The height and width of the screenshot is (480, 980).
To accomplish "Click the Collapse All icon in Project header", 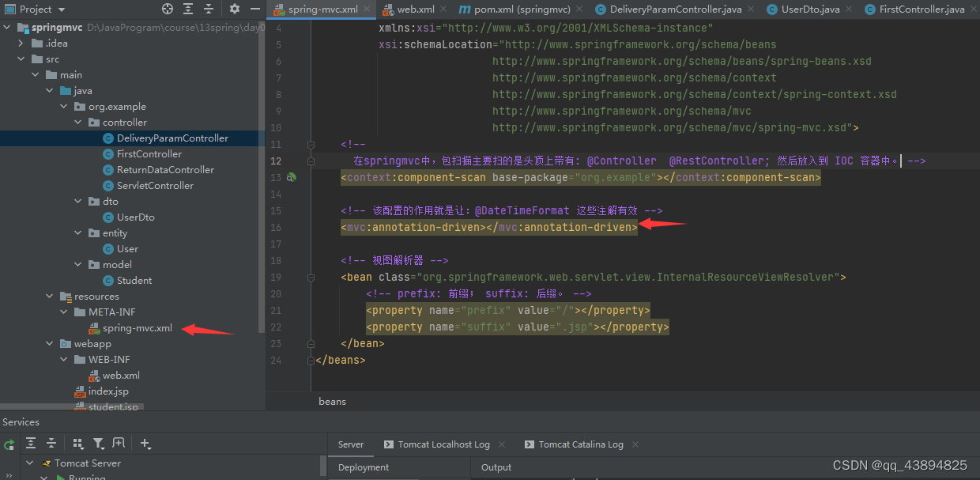I will coord(210,9).
